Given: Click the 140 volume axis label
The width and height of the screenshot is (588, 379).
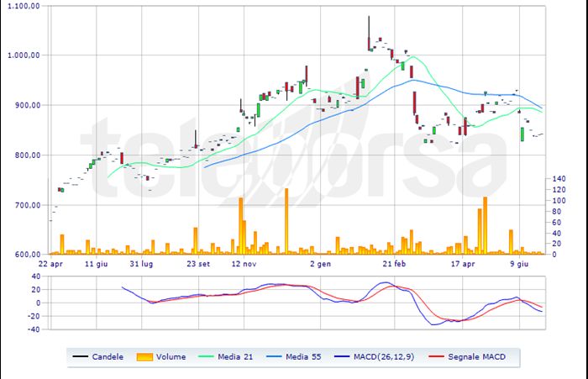Looking at the screenshot, I should (x=559, y=179).
